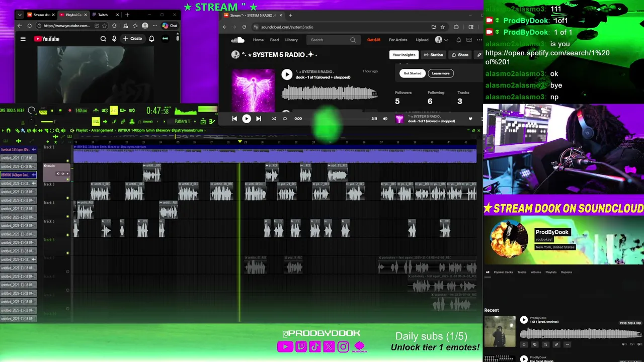Click the SoundCloud volume speaker icon
This screenshot has height=362, width=644.
tap(385, 119)
